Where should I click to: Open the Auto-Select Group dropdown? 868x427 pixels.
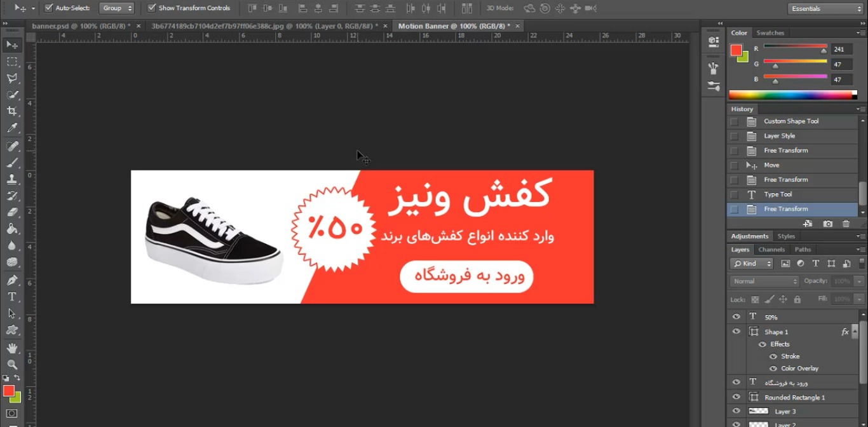(x=118, y=8)
